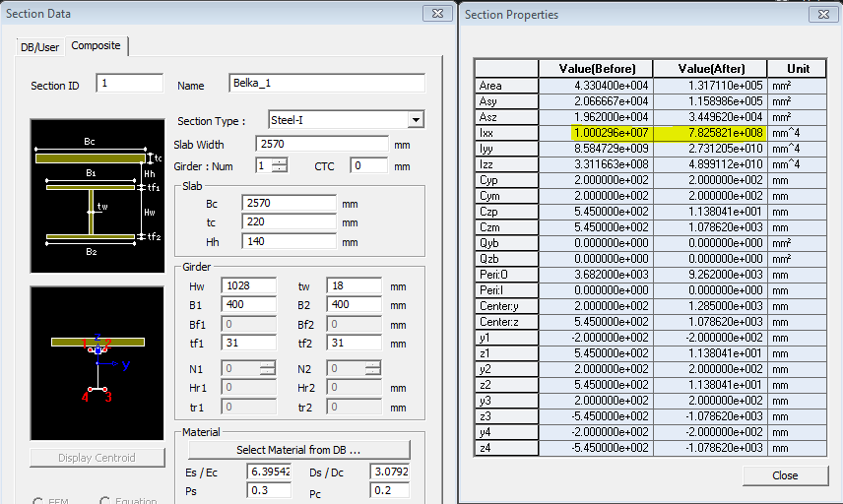Click the slab tc thickness field
Viewport: 843px width, 504px height.
click(289, 221)
